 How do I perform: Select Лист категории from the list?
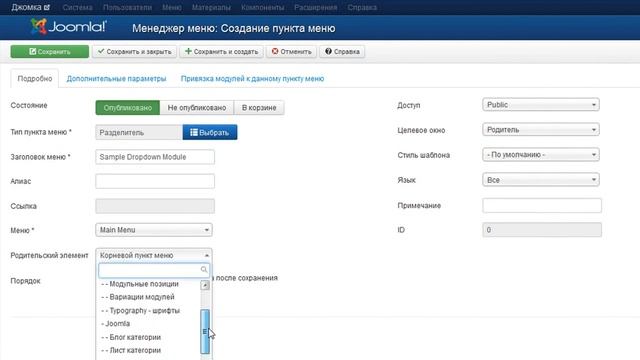[x=131, y=350]
